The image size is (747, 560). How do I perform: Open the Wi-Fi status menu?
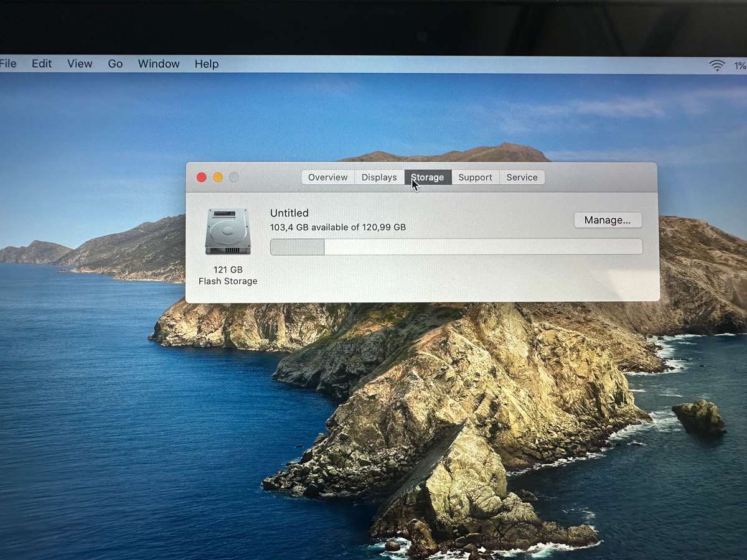717,65
